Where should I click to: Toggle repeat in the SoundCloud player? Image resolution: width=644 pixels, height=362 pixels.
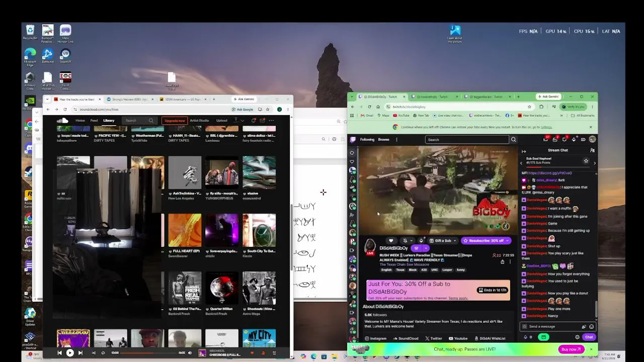tap(103, 353)
